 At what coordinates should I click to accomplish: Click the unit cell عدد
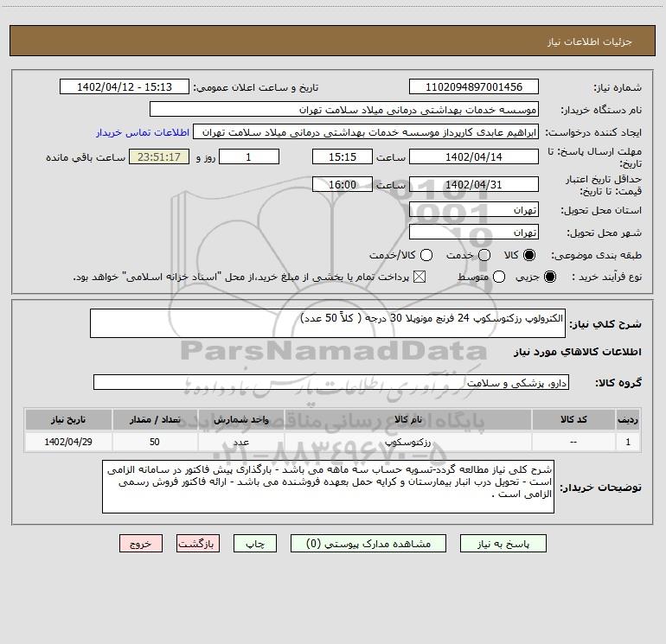(240, 442)
